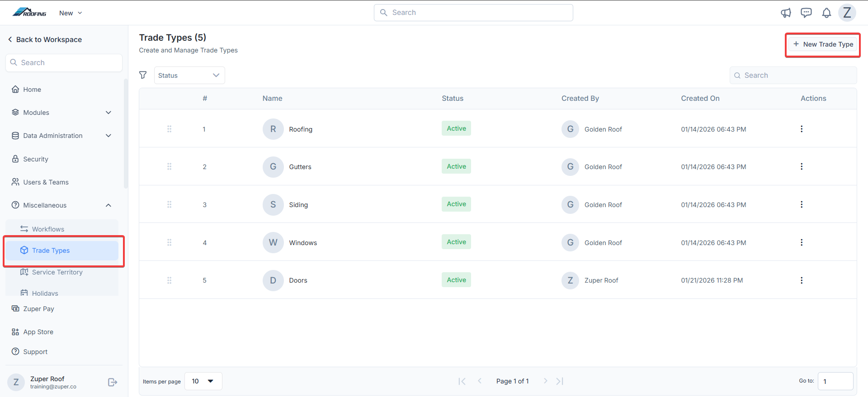Go to the first page arrow
Screen dimensions: 868x397
462,381
